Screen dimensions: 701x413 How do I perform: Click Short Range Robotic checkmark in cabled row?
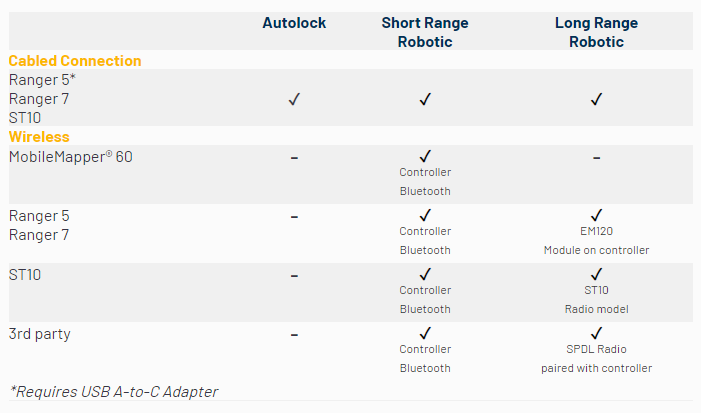click(425, 99)
